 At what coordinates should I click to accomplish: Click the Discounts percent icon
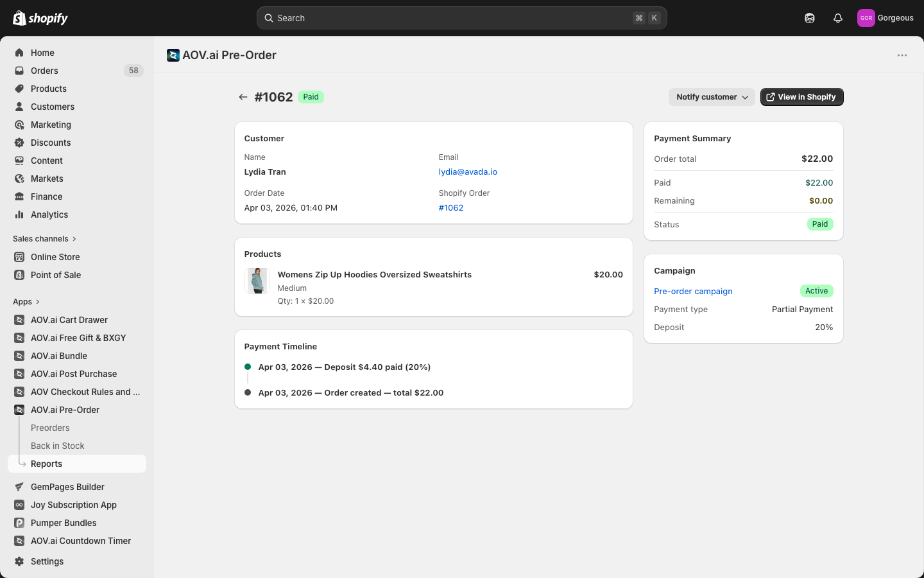coord(19,143)
